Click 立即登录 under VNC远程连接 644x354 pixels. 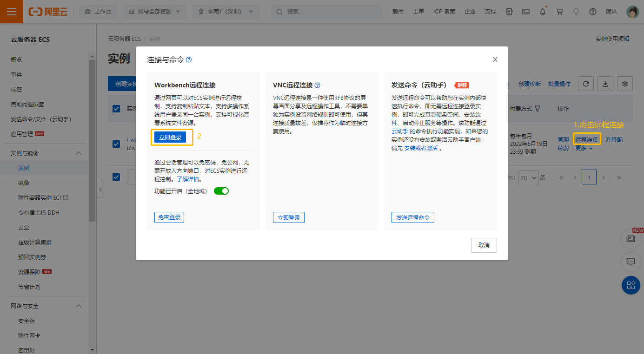point(289,217)
